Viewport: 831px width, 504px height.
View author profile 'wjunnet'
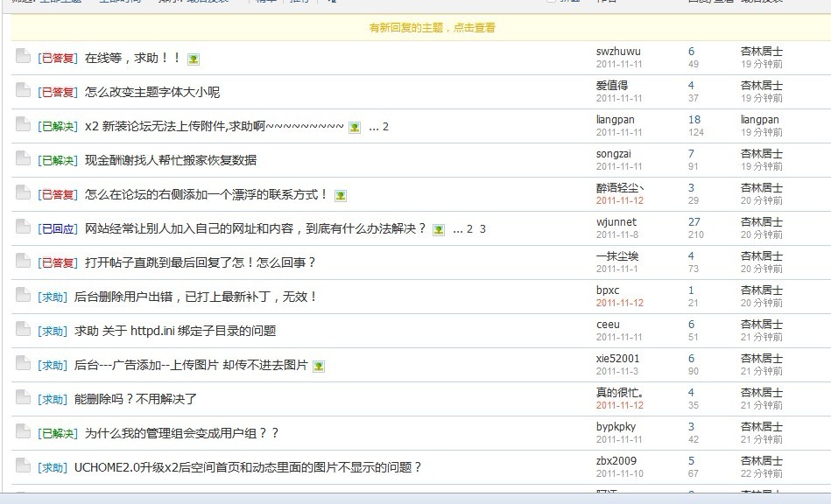[616, 222]
